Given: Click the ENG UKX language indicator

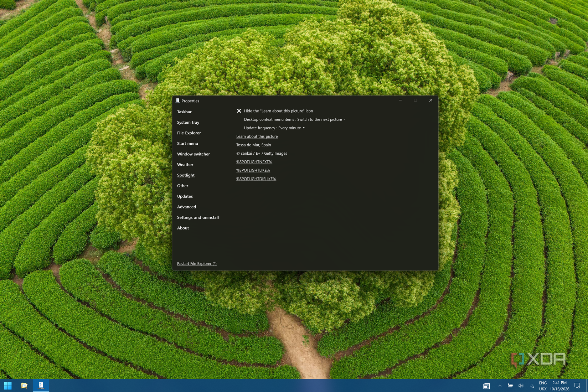Looking at the screenshot, I should tap(543, 386).
